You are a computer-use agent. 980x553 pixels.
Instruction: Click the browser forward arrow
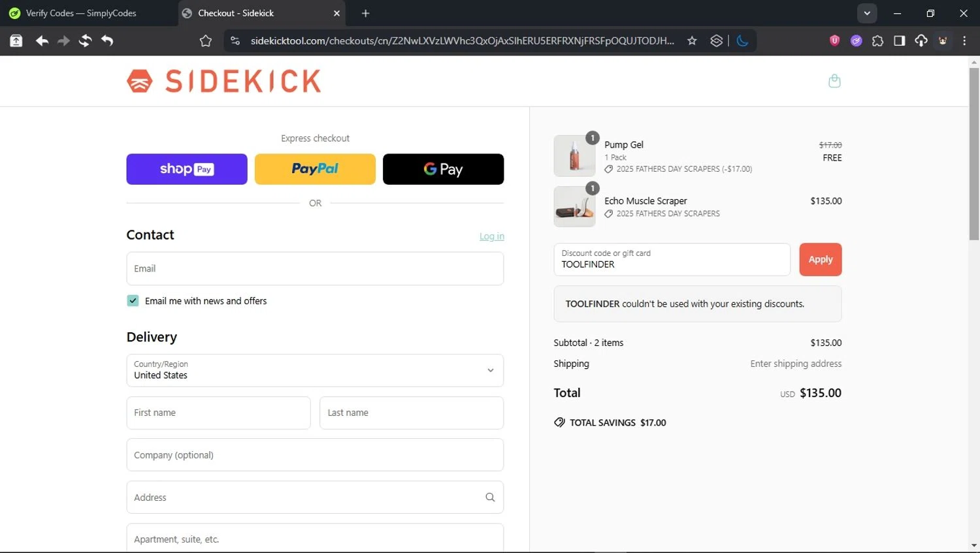tap(63, 41)
